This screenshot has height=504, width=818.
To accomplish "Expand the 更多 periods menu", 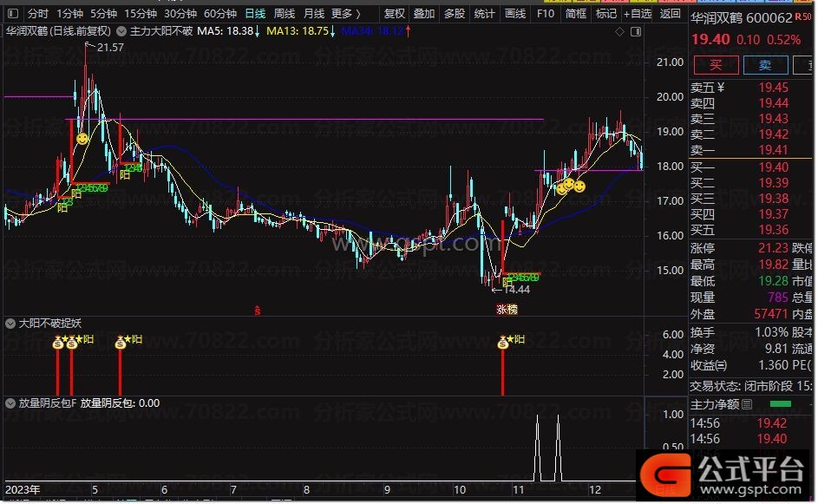I will coord(346,14).
